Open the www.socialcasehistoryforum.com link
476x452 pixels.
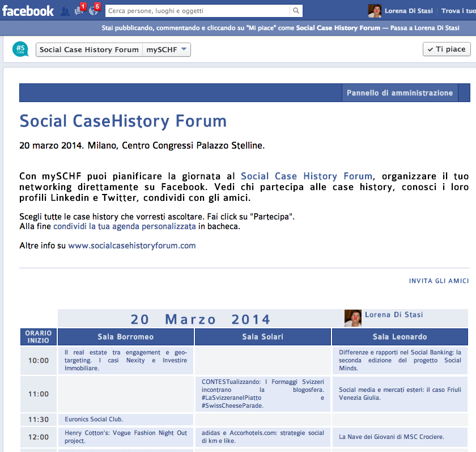tap(131, 246)
